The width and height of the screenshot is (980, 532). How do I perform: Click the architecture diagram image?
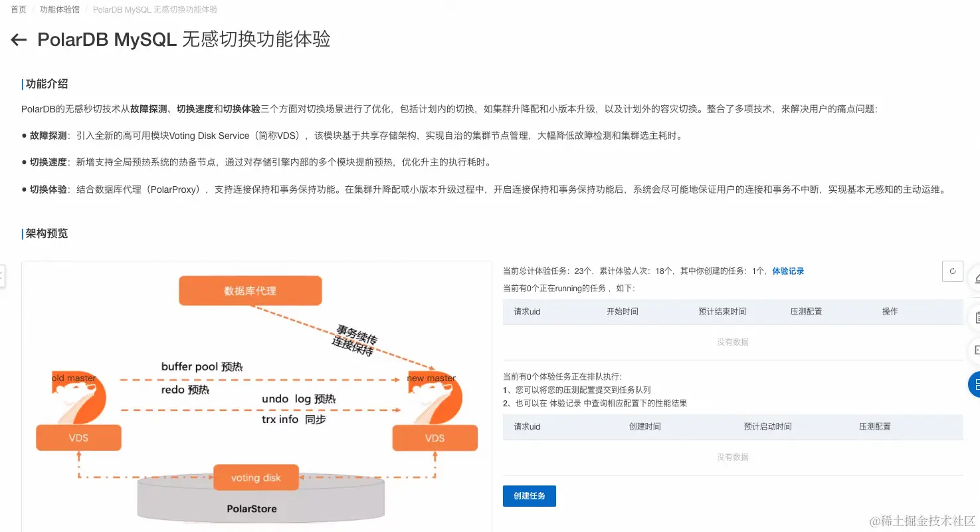point(256,396)
